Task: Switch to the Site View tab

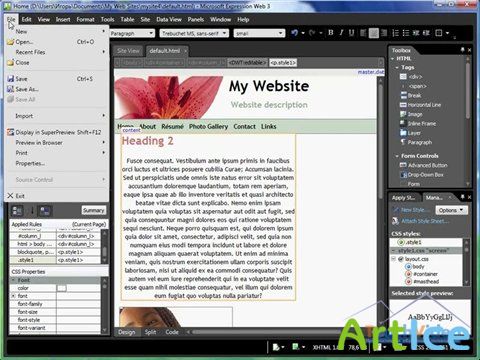Action: [x=128, y=51]
